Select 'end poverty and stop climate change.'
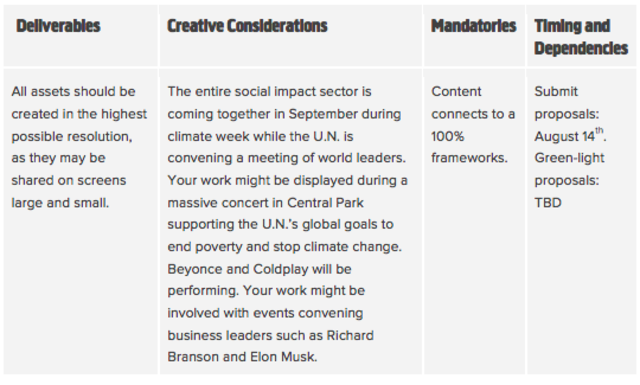The height and width of the screenshot is (385, 640). pyautogui.click(x=284, y=247)
